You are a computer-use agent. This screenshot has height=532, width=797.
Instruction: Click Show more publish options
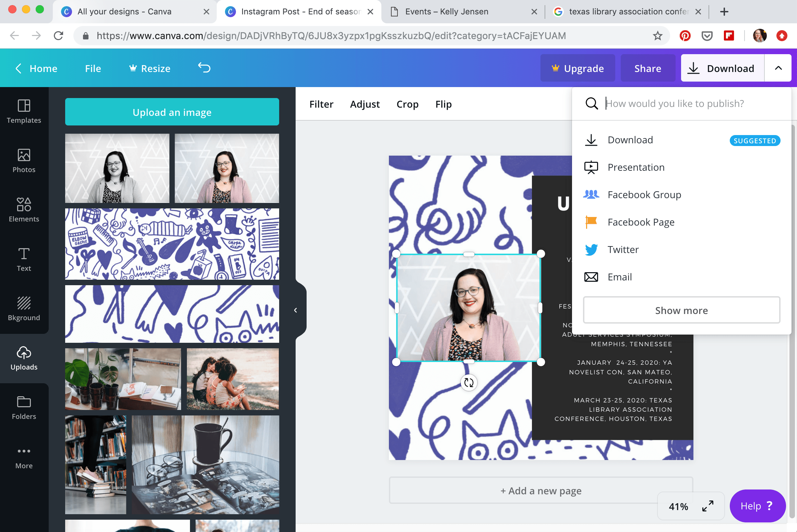(x=681, y=310)
